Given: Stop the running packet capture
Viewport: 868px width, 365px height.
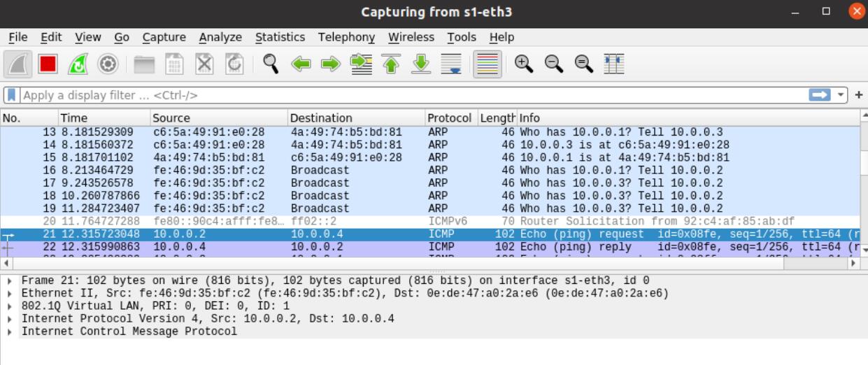Looking at the screenshot, I should click(x=48, y=65).
